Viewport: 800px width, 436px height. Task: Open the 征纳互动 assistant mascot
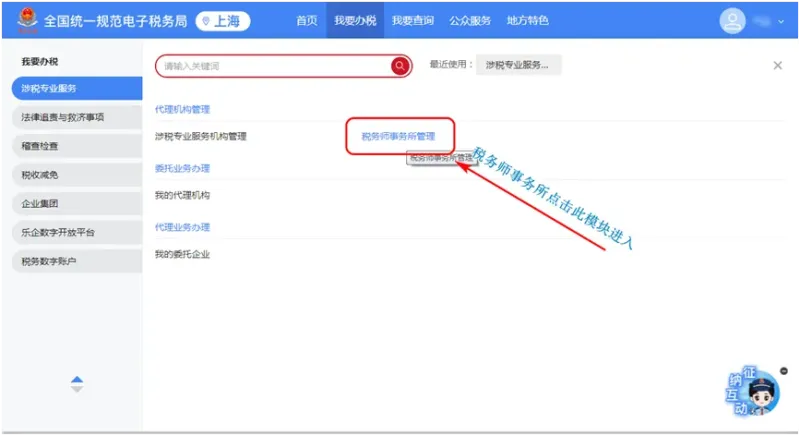click(x=753, y=391)
